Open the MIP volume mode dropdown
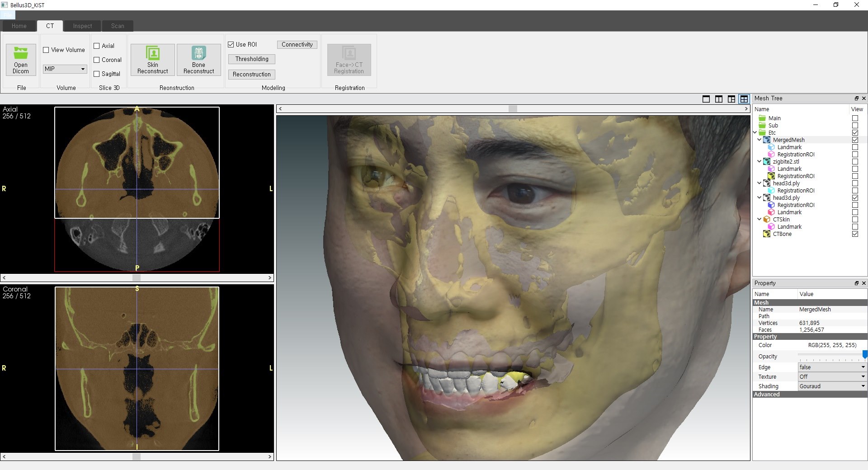This screenshot has height=470, width=868. (65, 69)
